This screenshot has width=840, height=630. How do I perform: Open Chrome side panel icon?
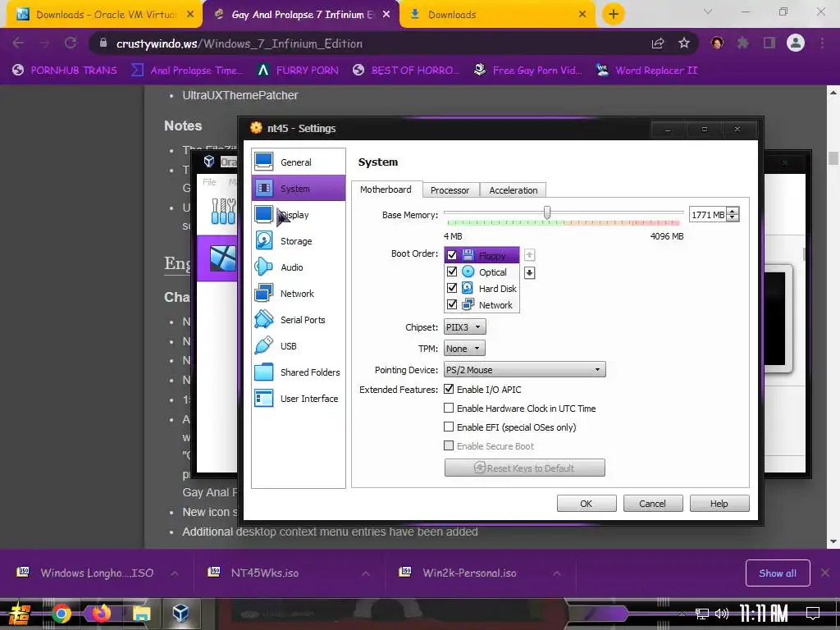[x=769, y=43]
